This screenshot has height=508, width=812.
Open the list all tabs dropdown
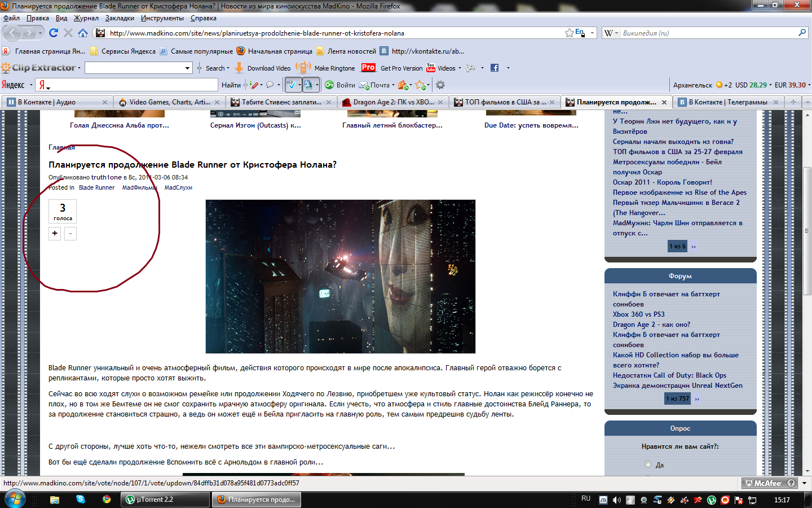807,102
